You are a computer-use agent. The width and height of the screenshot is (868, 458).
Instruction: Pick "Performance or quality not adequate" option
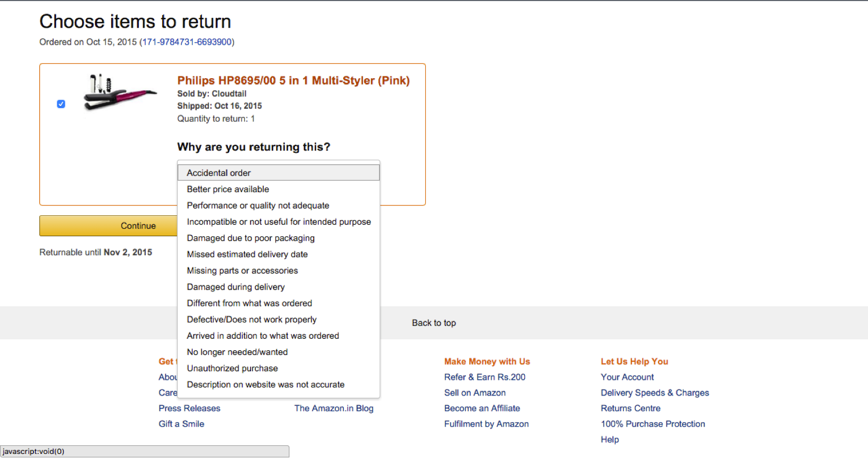click(258, 206)
